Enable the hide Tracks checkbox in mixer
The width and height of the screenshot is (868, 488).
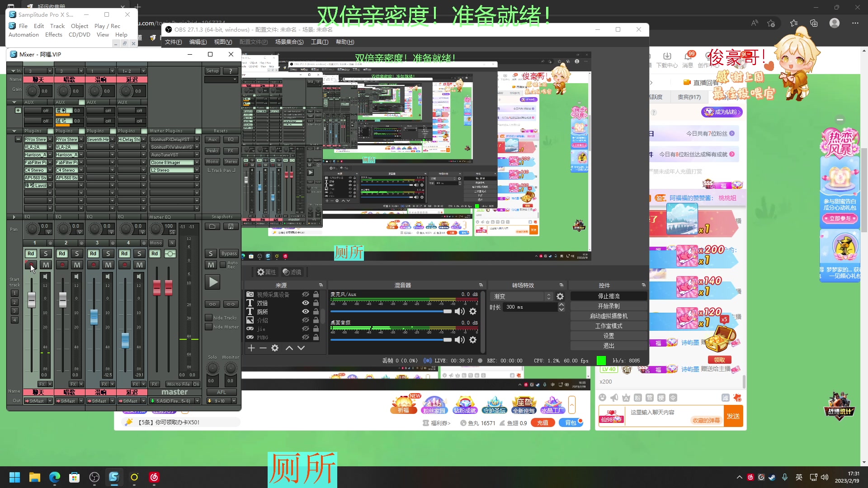click(209, 318)
